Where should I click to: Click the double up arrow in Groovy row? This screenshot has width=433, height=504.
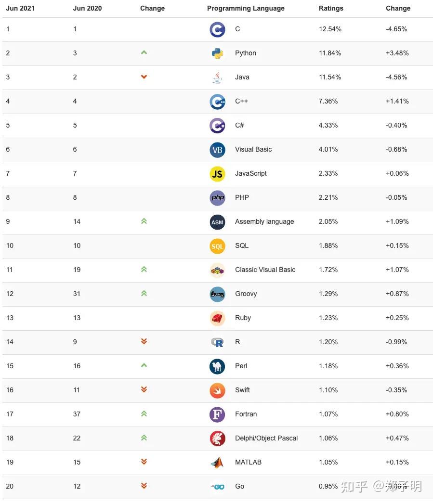[144, 293]
